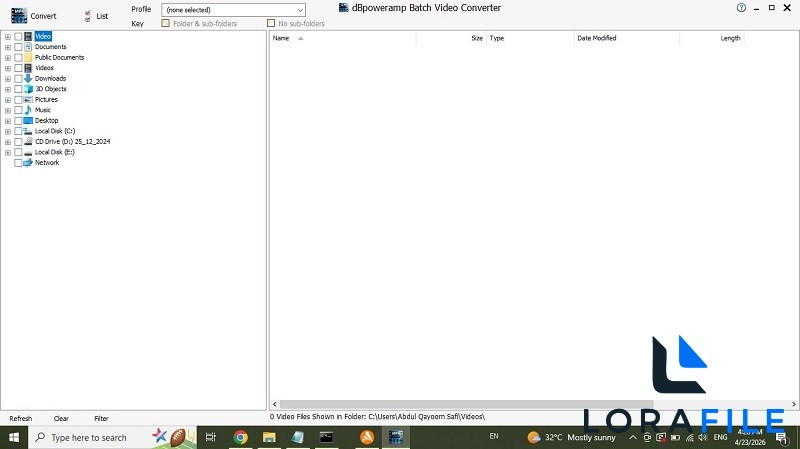Click the Music note icon
The image size is (800, 449).
[x=28, y=110]
